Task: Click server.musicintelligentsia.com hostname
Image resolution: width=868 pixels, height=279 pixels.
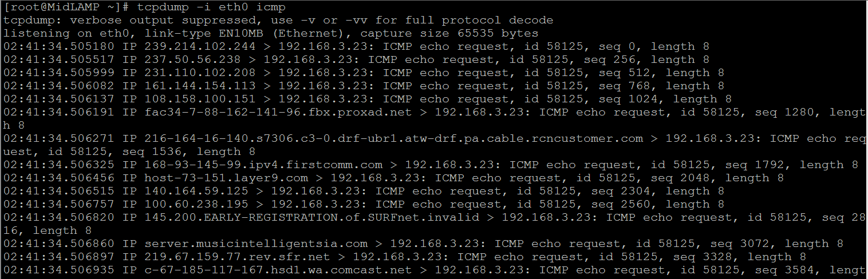Action: coord(256,244)
